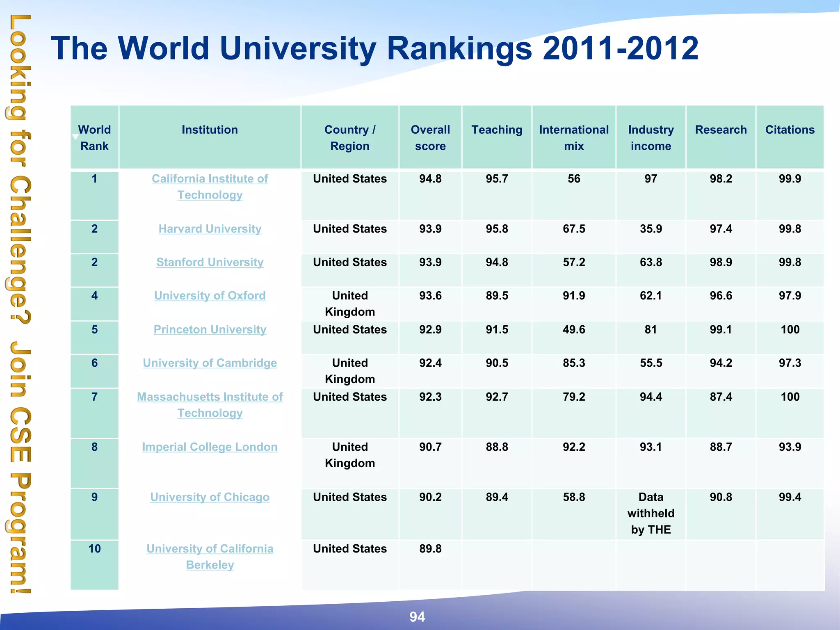
Task: Select Stanford's research score 98.9
Action: point(721,262)
